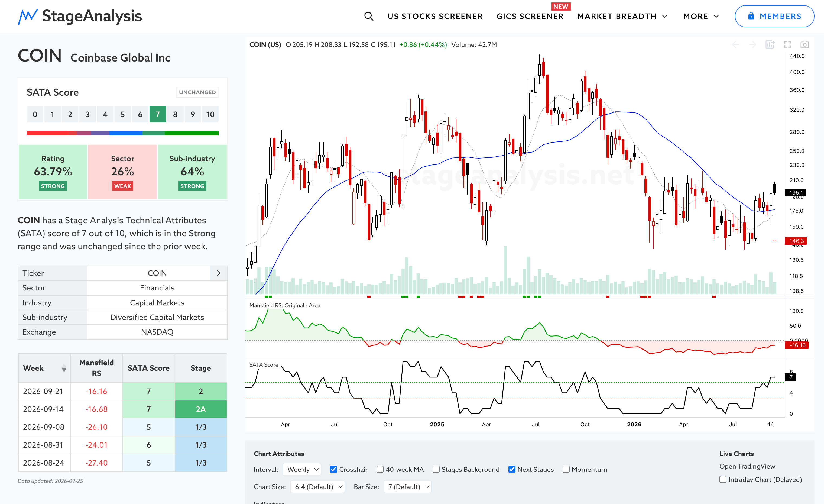Click the chart forward arrow icon
The height and width of the screenshot is (504, 824).
[752, 44]
